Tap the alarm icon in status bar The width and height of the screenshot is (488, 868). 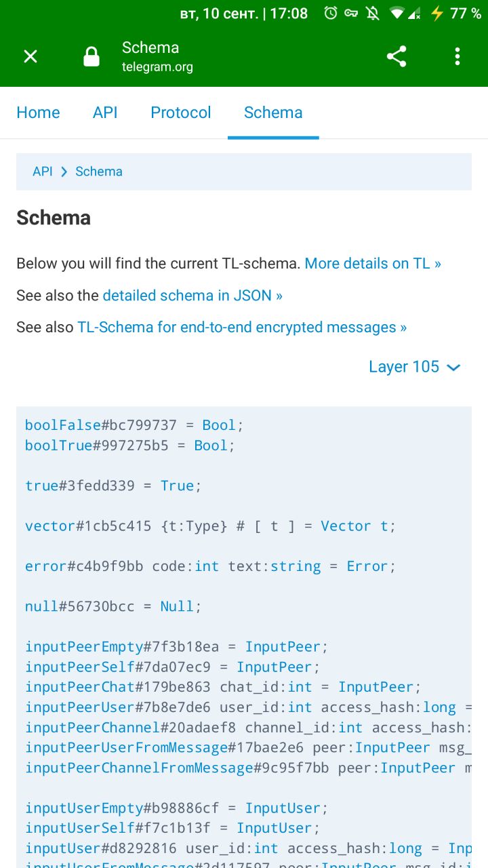point(331,14)
